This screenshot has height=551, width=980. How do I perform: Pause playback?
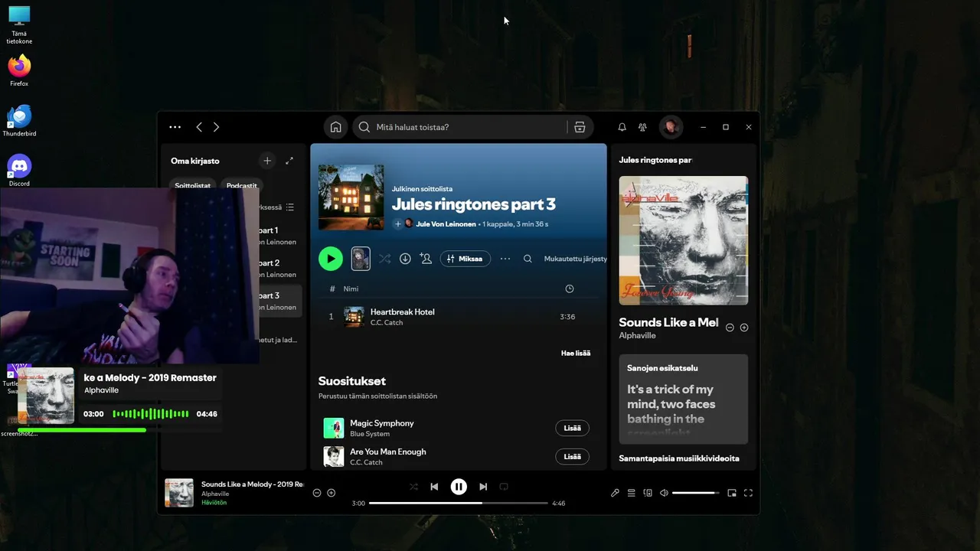pos(459,487)
